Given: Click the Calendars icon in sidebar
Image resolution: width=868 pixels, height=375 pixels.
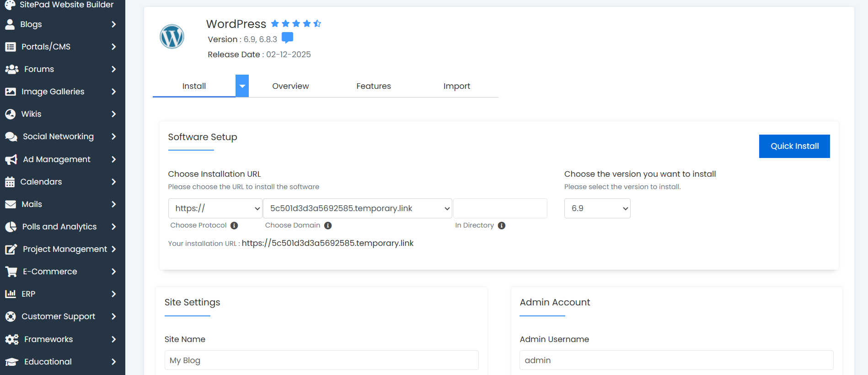Looking at the screenshot, I should coord(10,182).
